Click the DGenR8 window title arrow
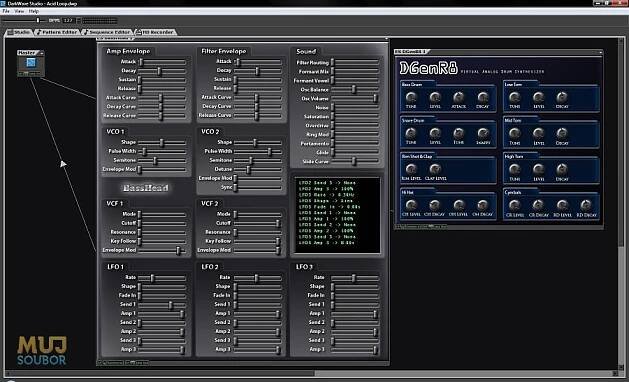The height and width of the screenshot is (382, 629). click(600, 52)
